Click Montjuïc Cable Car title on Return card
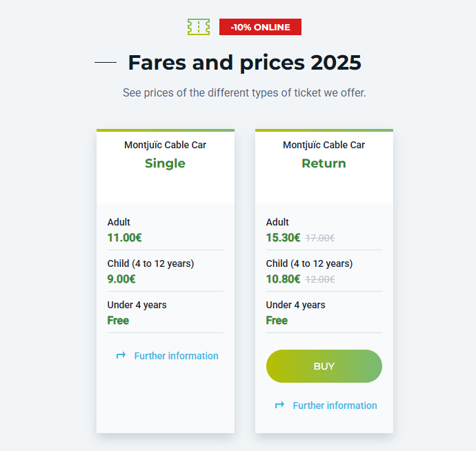 [324, 145]
